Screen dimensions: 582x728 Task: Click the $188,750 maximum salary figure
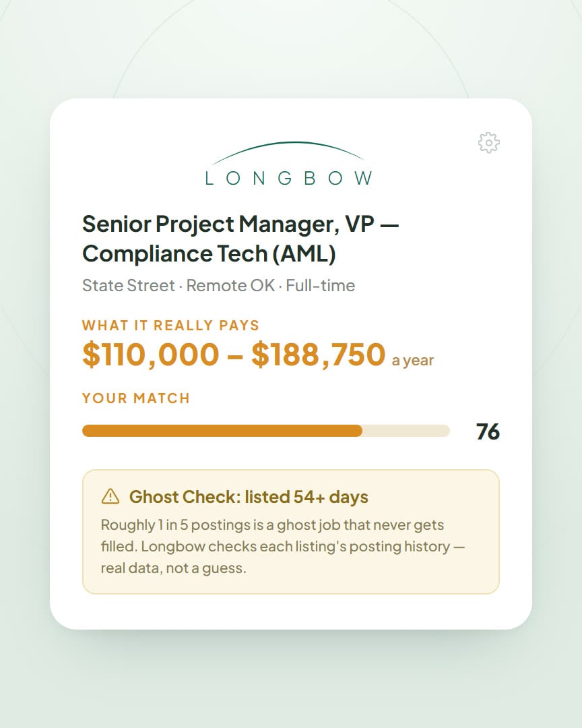click(319, 355)
